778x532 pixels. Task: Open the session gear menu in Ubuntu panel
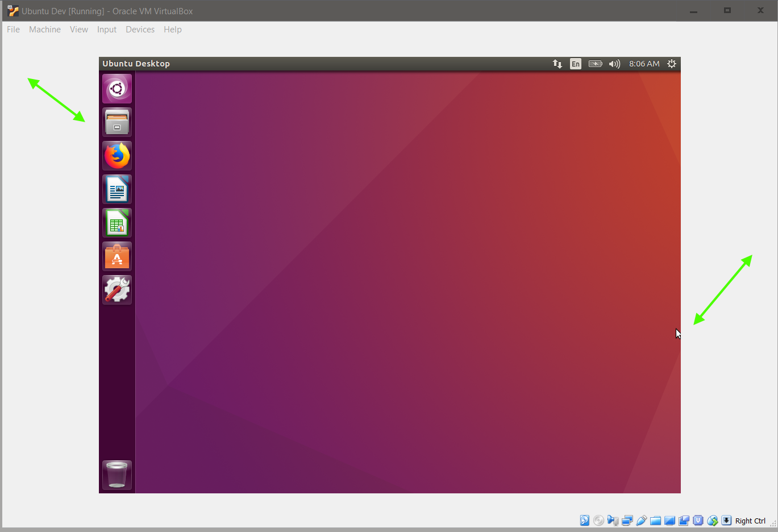672,64
